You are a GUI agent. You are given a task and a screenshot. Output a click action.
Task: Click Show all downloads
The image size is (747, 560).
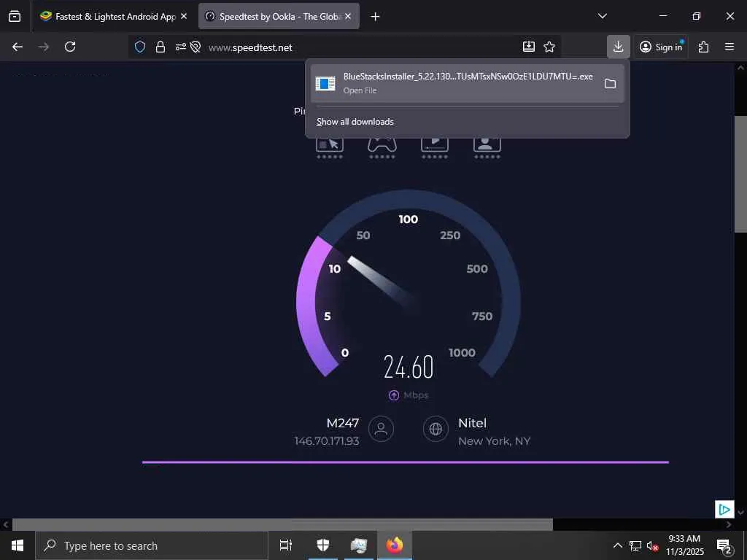(355, 122)
